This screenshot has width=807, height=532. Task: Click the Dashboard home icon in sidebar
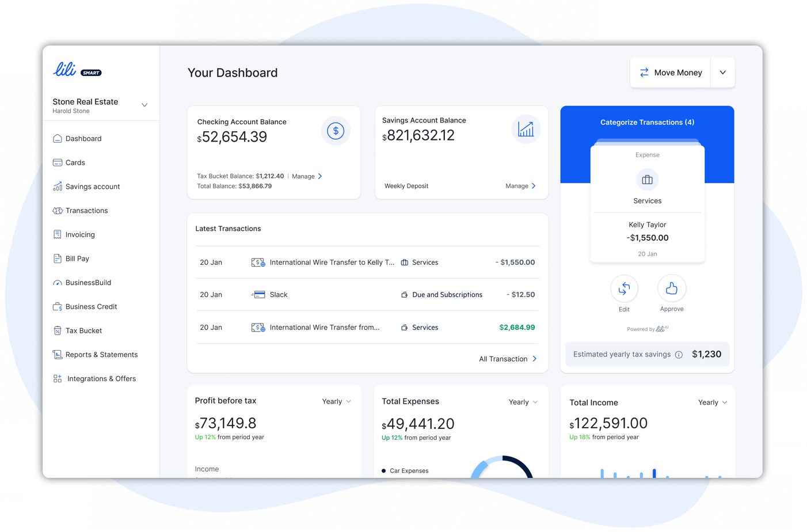58,138
